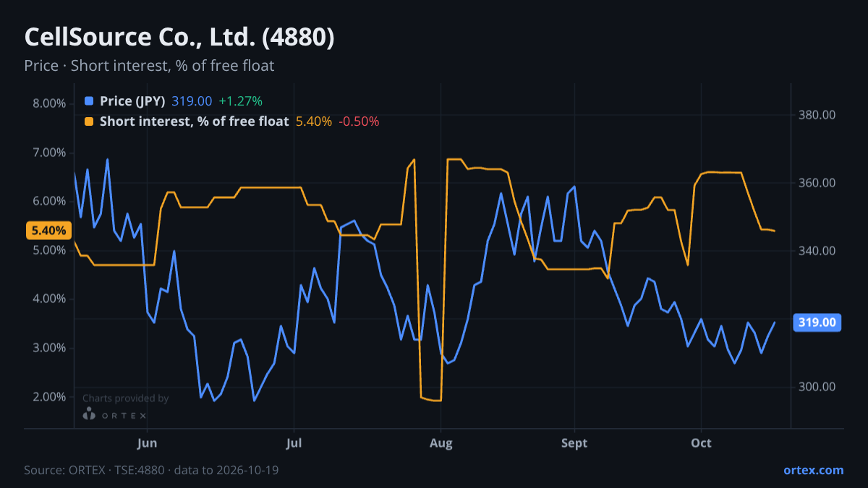Click the Oct x-axis label

click(x=701, y=442)
